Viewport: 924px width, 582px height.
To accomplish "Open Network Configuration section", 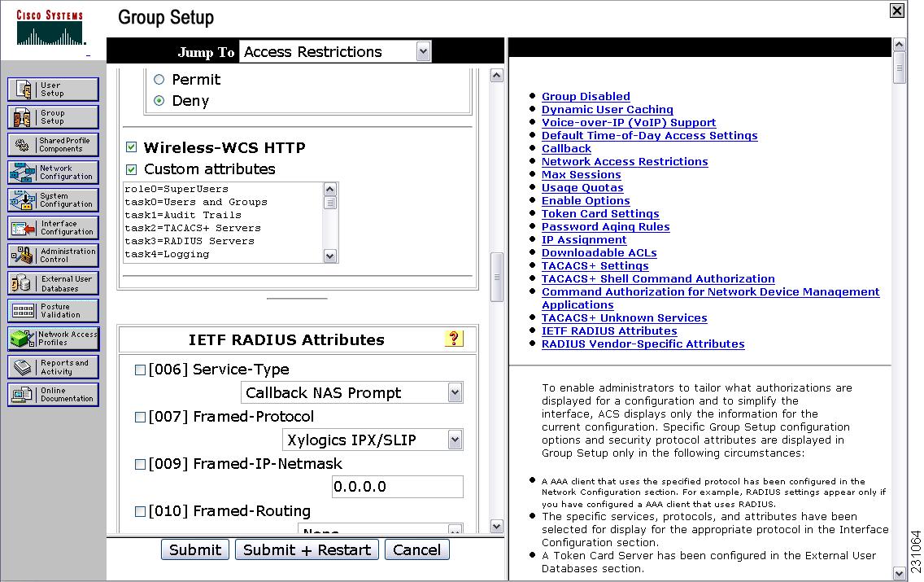I will coord(53,173).
